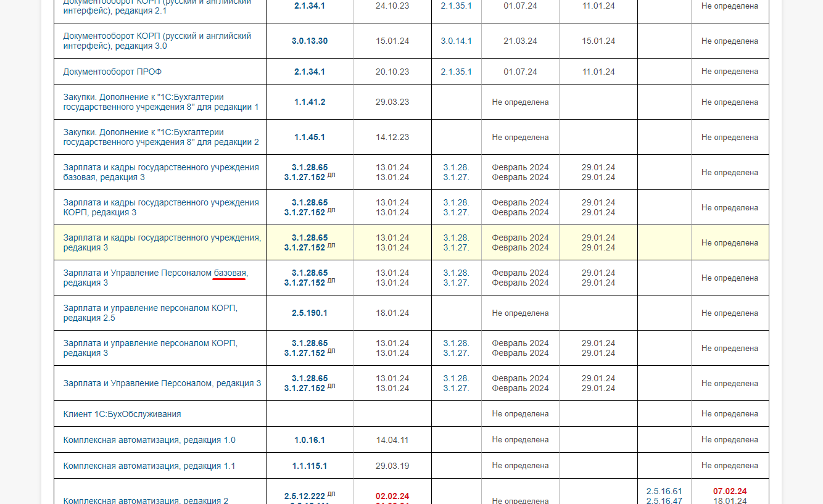The image size is (823, 504).
Task: Open Зарплата и управление персоналом КОРП редакция 3
Action: [x=150, y=348]
